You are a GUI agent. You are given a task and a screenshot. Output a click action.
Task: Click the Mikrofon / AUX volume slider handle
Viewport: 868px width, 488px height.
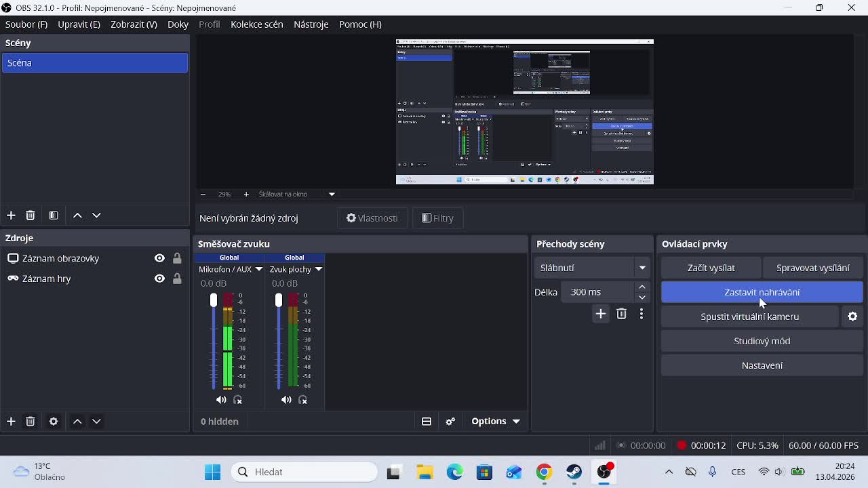214,300
